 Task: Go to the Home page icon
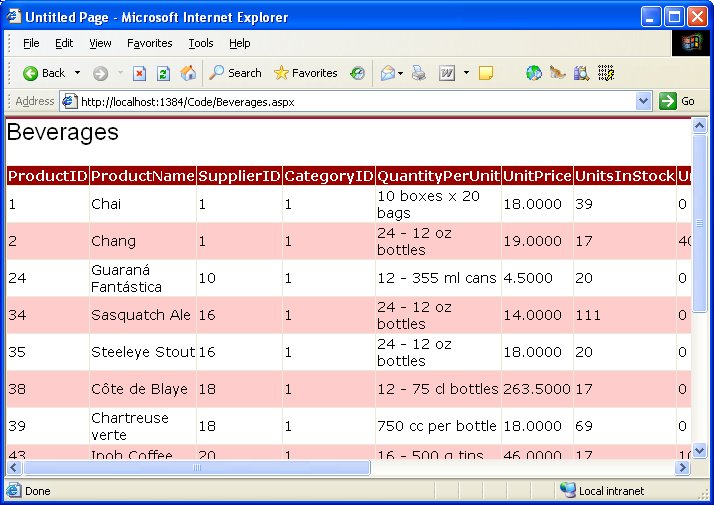click(188, 73)
